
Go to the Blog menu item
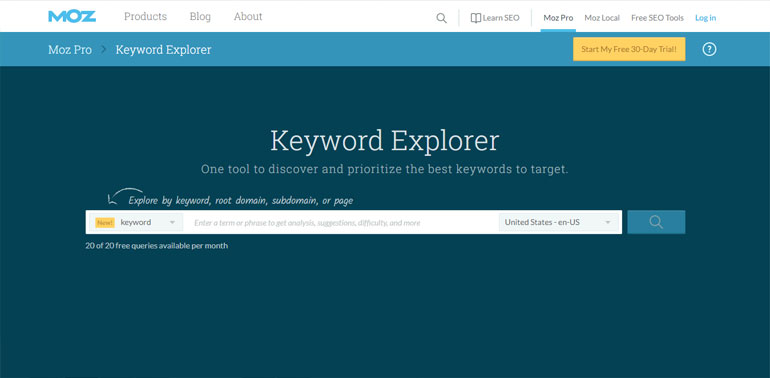[200, 17]
